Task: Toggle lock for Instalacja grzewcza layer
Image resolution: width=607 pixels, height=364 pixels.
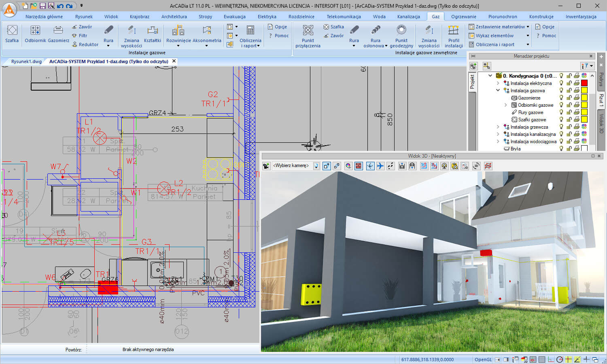Action: tap(569, 127)
